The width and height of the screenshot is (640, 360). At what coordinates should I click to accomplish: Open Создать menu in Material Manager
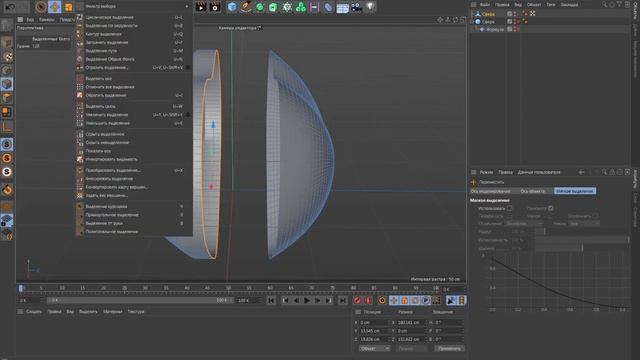[x=34, y=311]
